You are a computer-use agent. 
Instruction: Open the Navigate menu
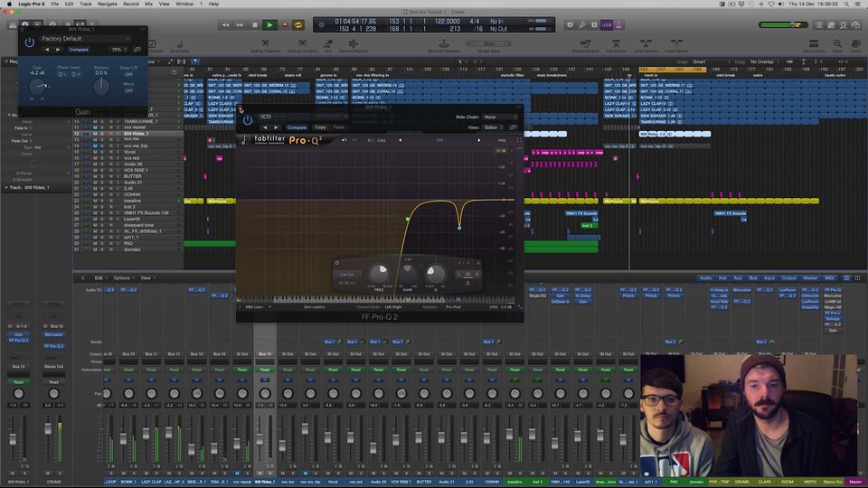click(x=108, y=4)
